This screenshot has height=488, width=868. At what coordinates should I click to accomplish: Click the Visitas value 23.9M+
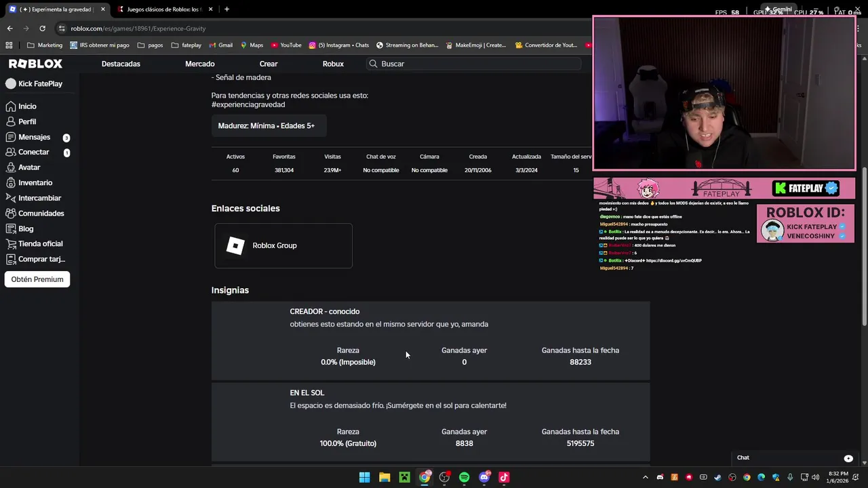pos(332,170)
